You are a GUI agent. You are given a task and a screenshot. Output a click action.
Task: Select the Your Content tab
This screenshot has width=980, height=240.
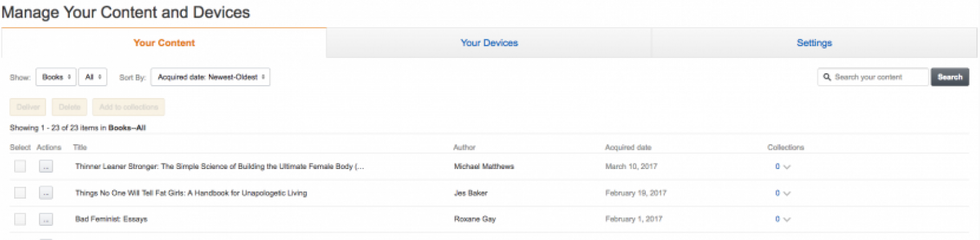[x=164, y=43]
